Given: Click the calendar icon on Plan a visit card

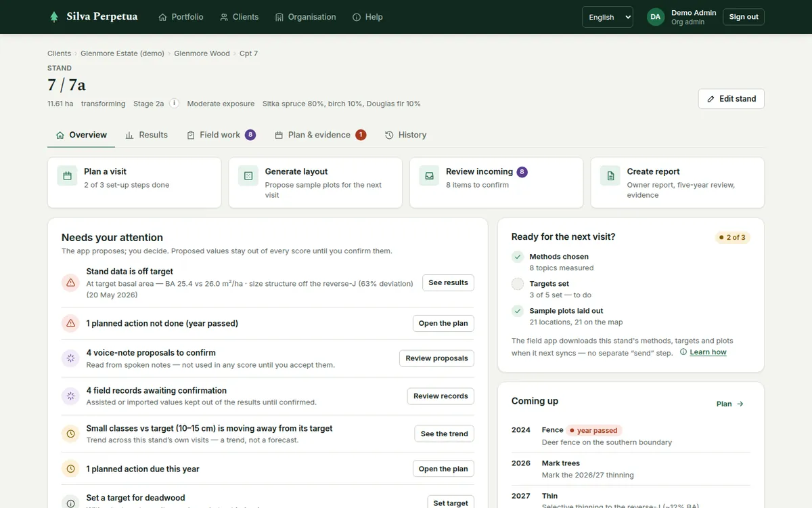Looking at the screenshot, I should coord(67,176).
